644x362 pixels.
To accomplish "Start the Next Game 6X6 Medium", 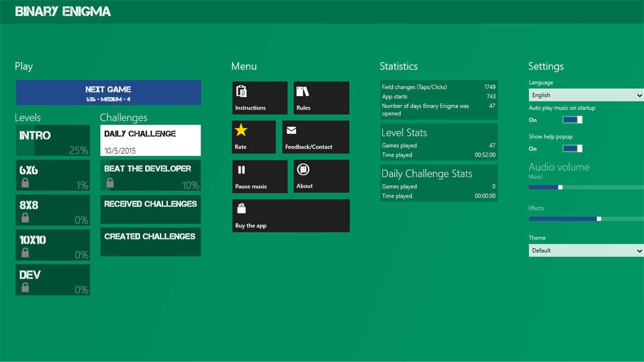I will [109, 92].
